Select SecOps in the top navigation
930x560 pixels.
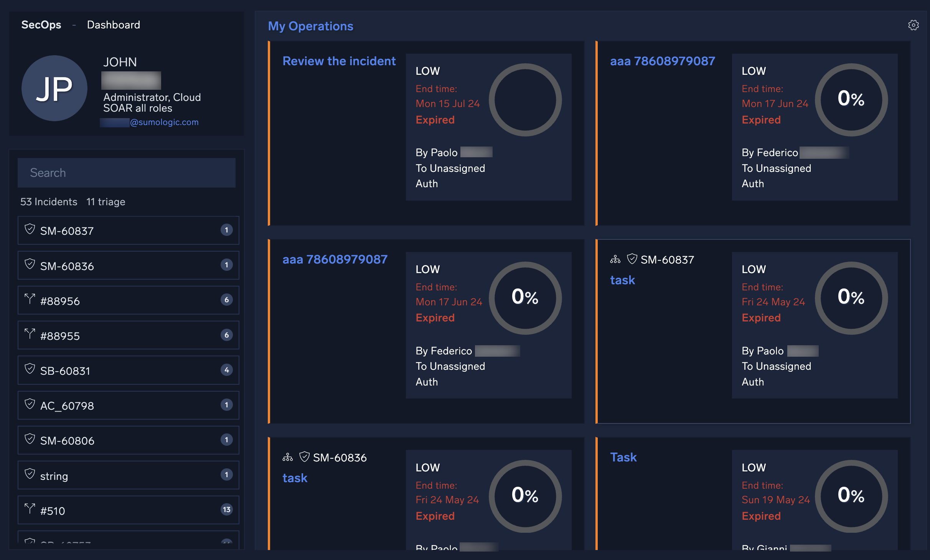tap(41, 25)
